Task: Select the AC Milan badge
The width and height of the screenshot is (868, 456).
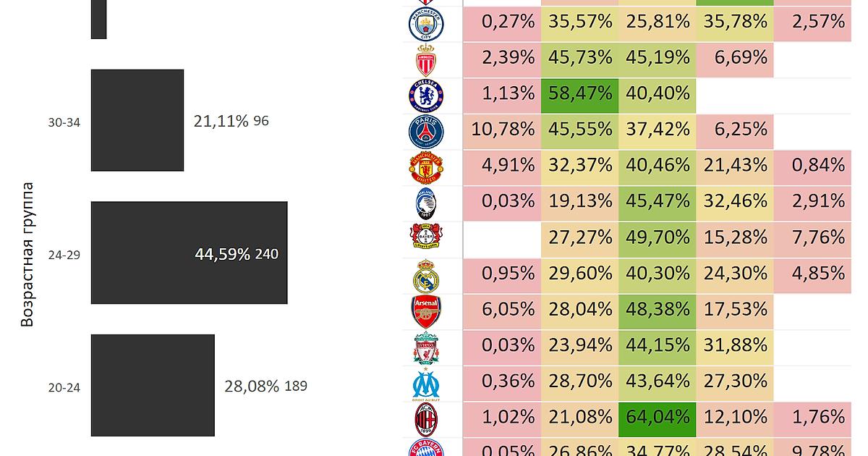Action: [425, 419]
